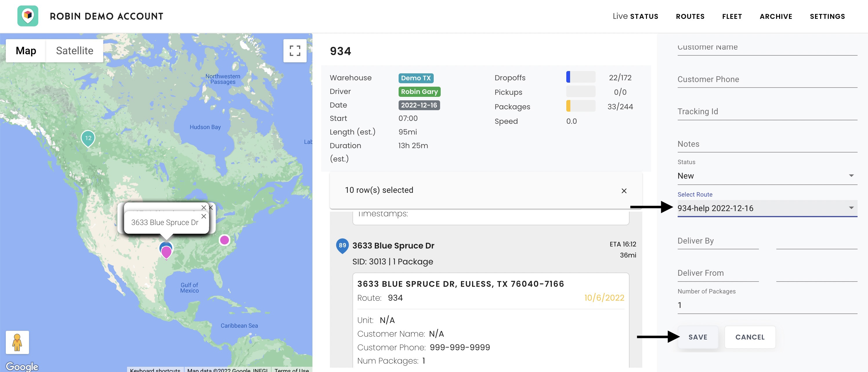Switch map to Satellite view

pos(75,50)
